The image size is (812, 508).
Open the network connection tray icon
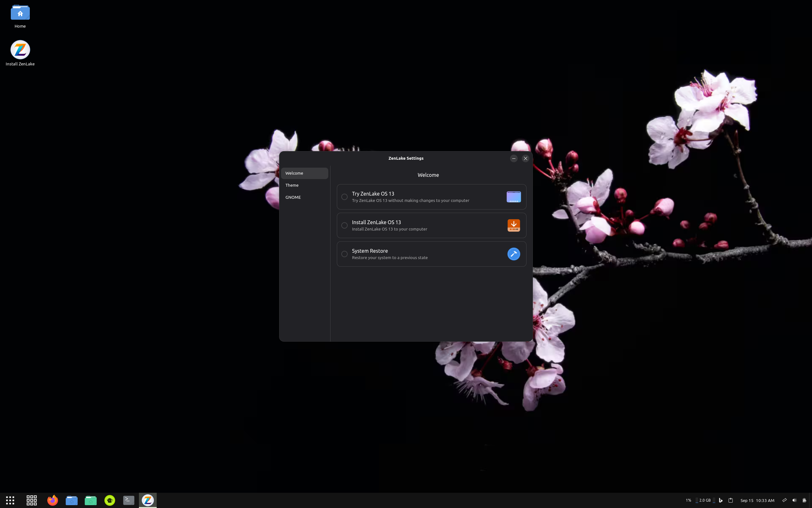tap(784, 500)
